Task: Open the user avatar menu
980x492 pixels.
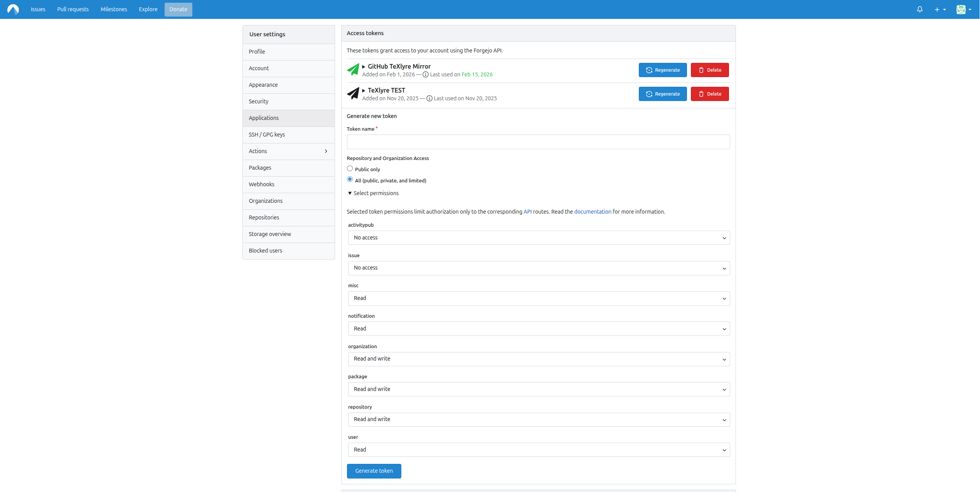Action: 963,9
